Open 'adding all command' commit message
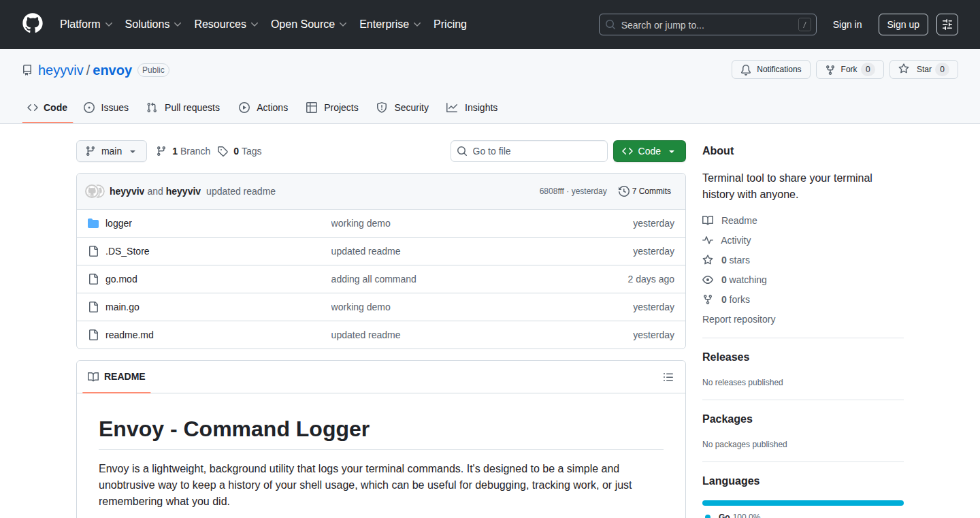This screenshot has height=518, width=980. click(x=374, y=279)
